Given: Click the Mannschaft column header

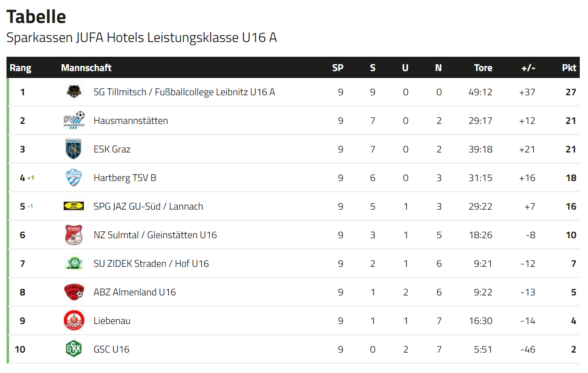Looking at the screenshot, I should (x=86, y=68).
